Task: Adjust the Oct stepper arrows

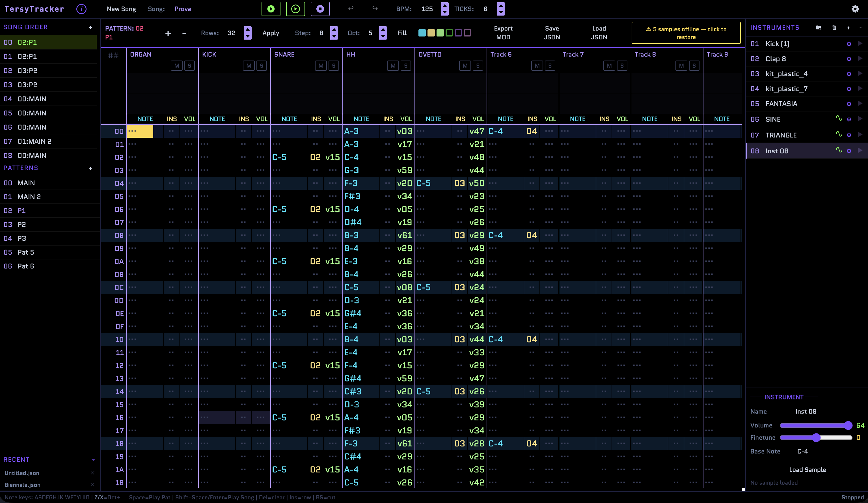Action: 383,33
